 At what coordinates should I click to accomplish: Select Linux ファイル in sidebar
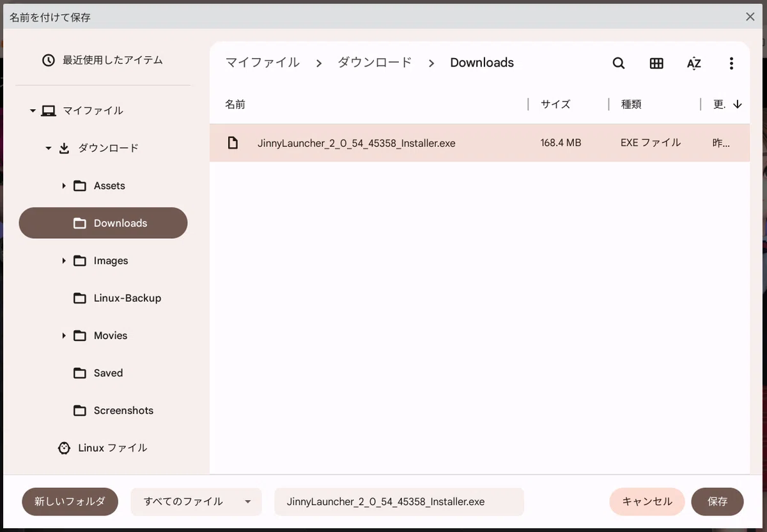click(103, 448)
